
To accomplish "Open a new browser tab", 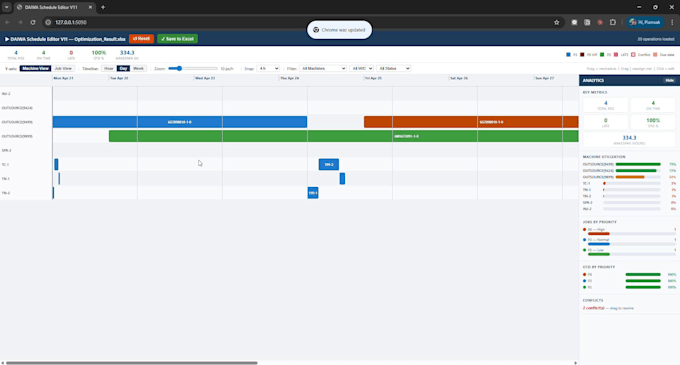I will (103, 7).
